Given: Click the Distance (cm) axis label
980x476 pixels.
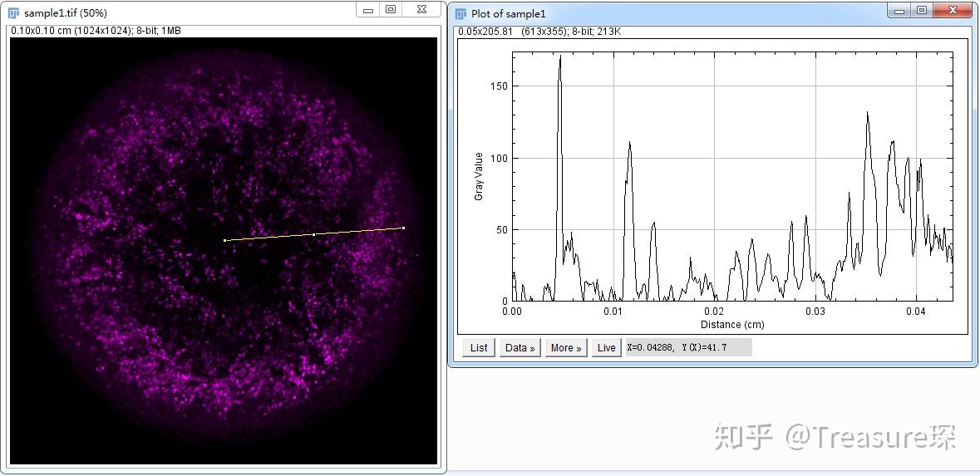Looking at the screenshot, I should [x=731, y=325].
